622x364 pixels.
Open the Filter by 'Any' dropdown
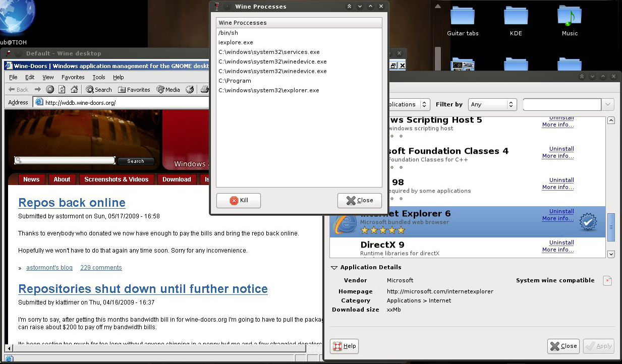[x=492, y=104]
